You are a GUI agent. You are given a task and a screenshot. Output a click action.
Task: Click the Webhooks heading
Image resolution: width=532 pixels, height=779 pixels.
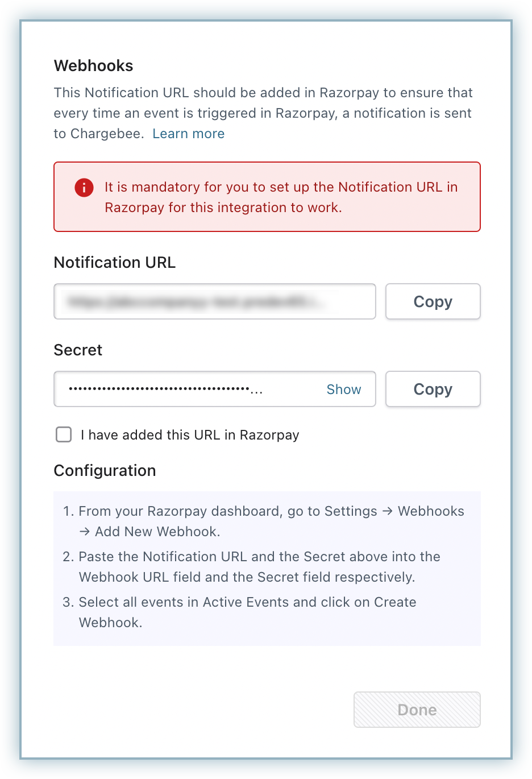tap(94, 66)
